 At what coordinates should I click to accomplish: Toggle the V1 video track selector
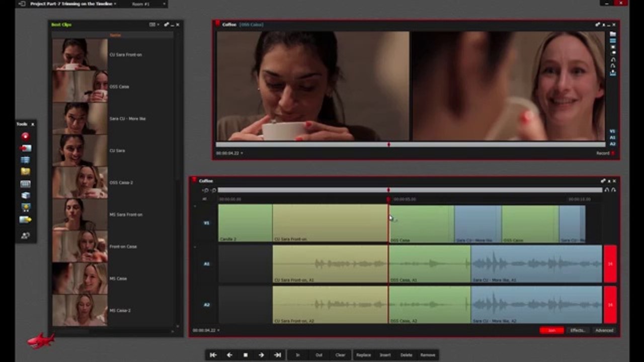206,223
